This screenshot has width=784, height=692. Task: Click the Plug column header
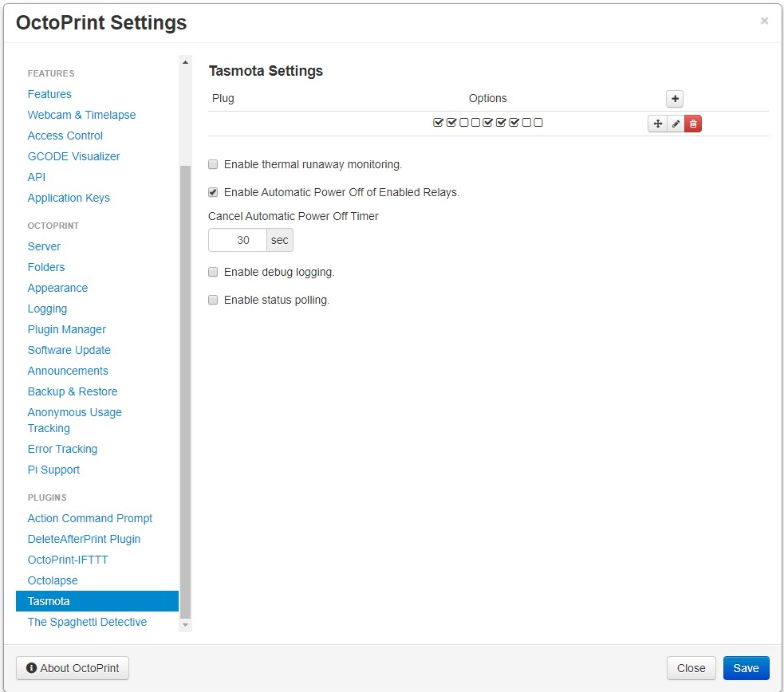point(223,98)
